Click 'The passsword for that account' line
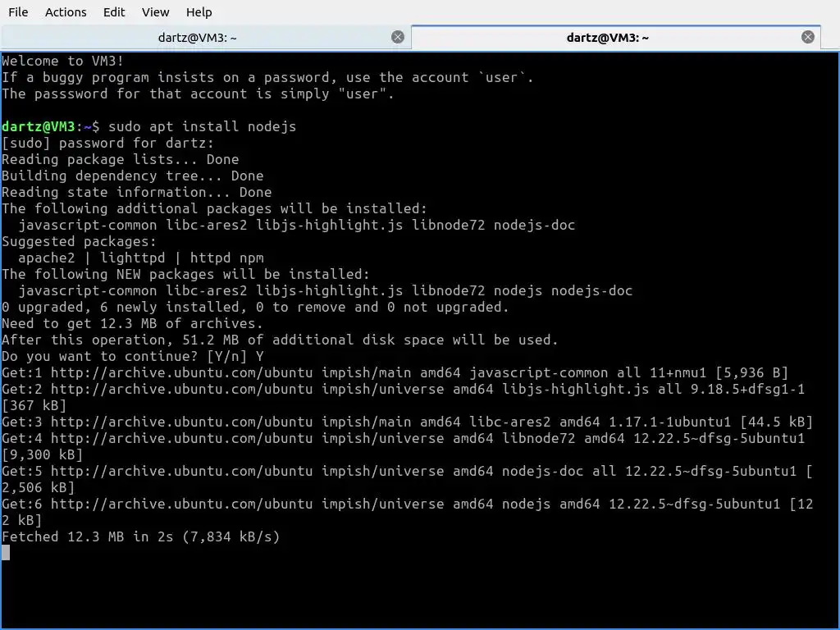Viewport: 840px width, 630px height. 198,94
